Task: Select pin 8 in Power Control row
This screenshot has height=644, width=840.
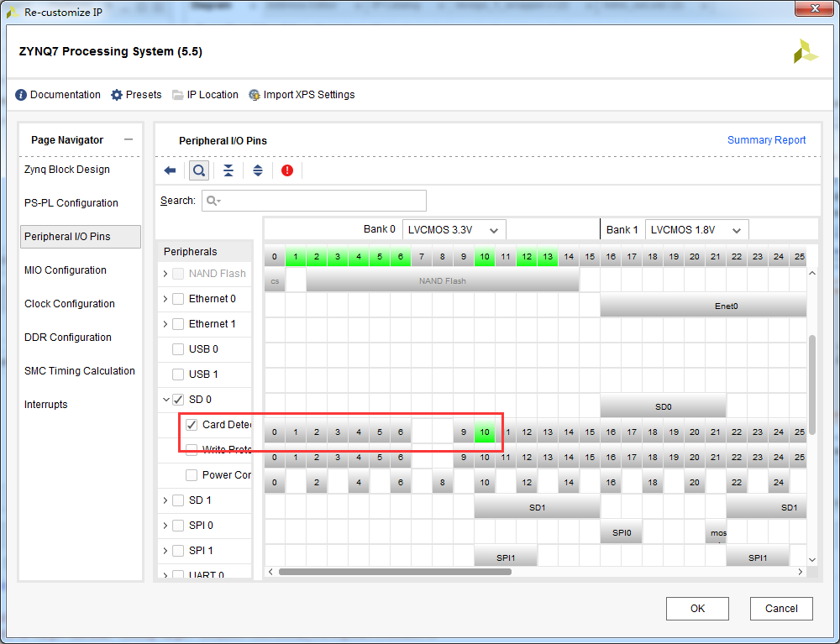Action: click(x=443, y=482)
